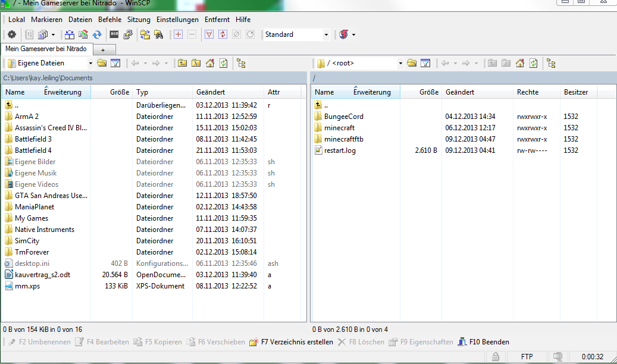Select the Mein Gameserver bei Nitrado tab
Screen dimensions: 617x364
pos(46,49)
